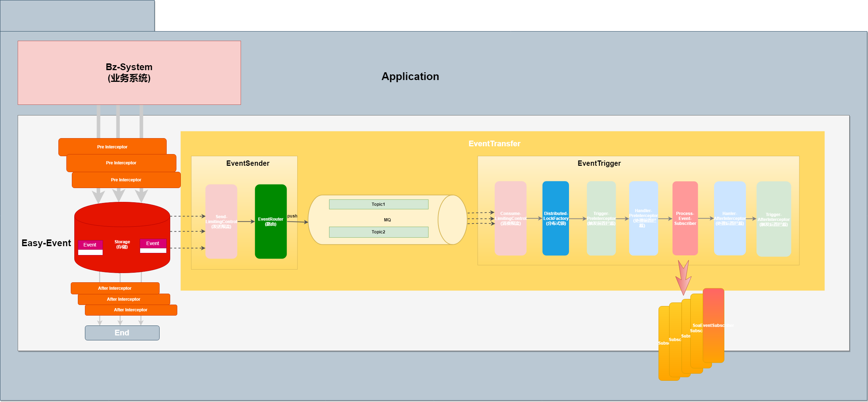
Task: Select the green EventRouter block
Action: tap(271, 221)
